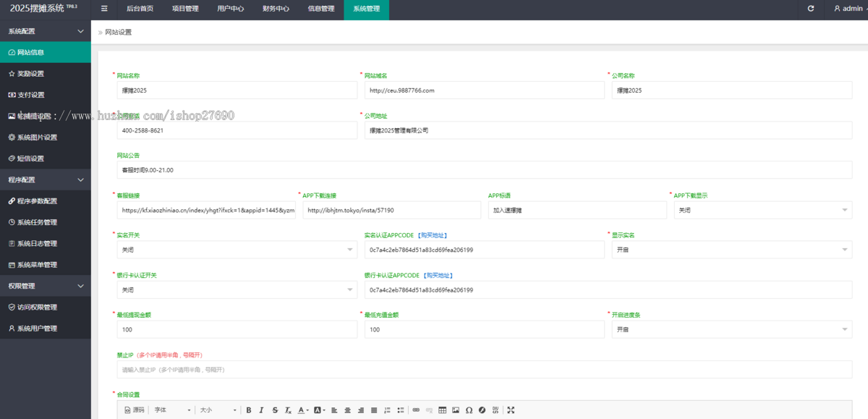
Task: Open the text color picker
Action: (x=303, y=410)
